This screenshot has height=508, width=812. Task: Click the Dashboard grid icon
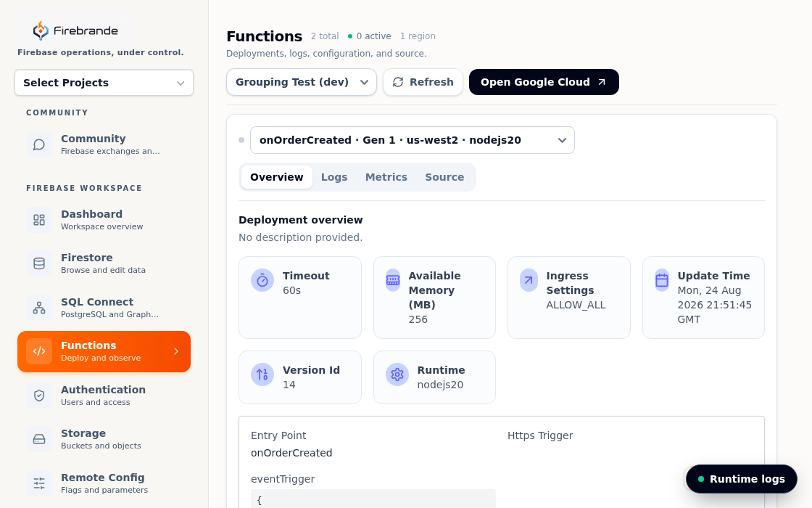39,220
